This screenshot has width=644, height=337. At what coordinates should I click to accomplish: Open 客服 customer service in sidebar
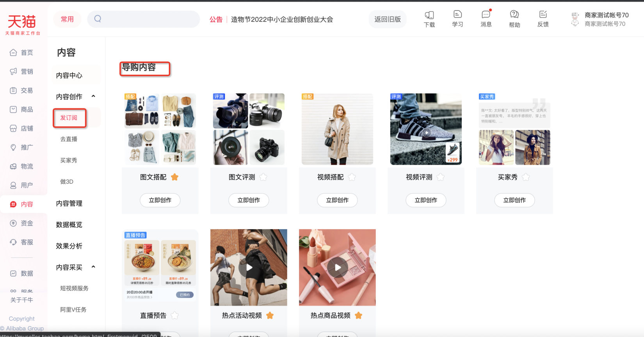click(x=22, y=242)
